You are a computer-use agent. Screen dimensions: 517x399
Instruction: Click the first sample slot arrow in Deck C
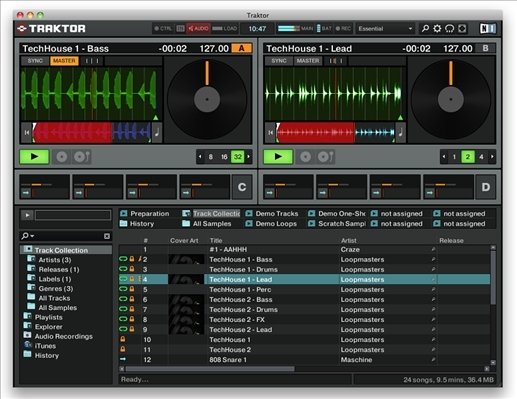tap(26, 193)
